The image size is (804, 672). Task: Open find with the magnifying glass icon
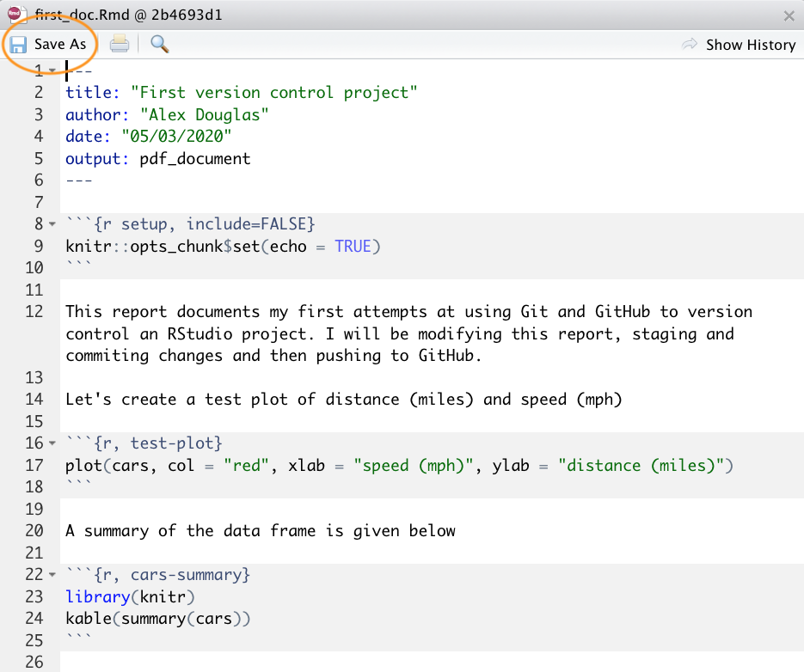[159, 44]
